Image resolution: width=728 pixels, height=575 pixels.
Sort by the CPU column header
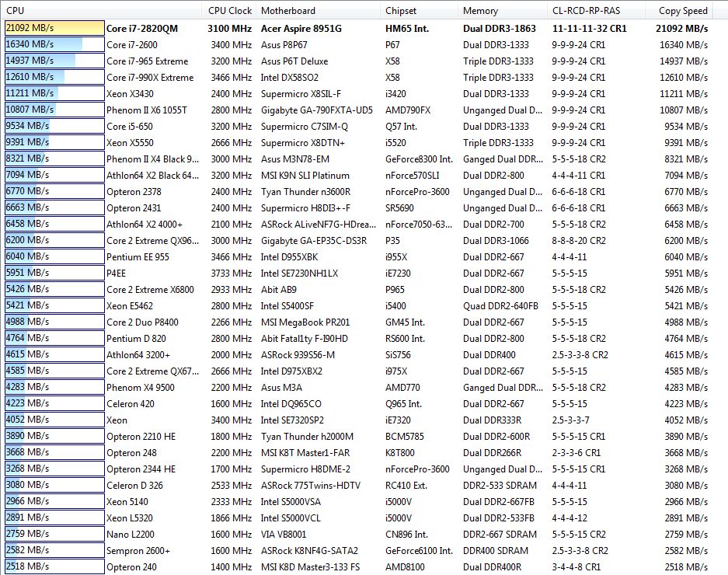pos(101,10)
